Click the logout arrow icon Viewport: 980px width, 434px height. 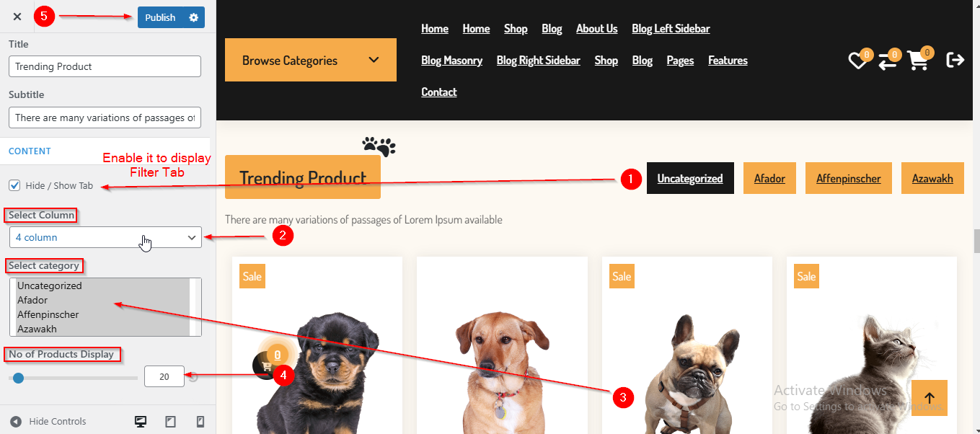pos(955,60)
